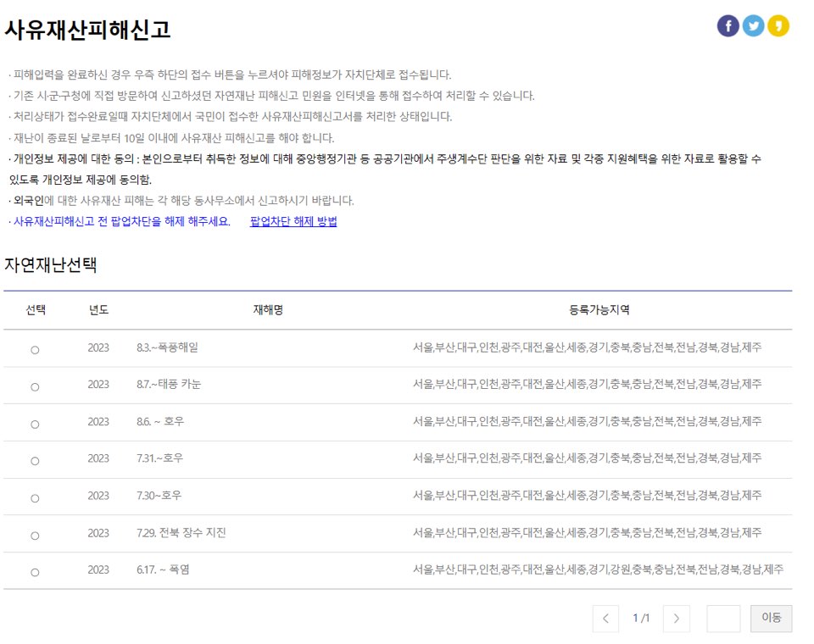Select the radio for 태풍 카눈
Screen dimensions: 814x644
pos(34,384)
